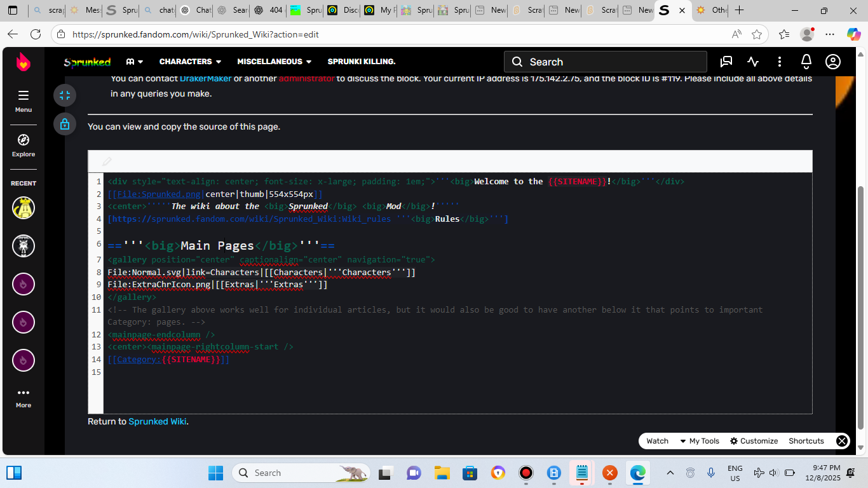Refresh the page with the reload button

tap(36, 34)
